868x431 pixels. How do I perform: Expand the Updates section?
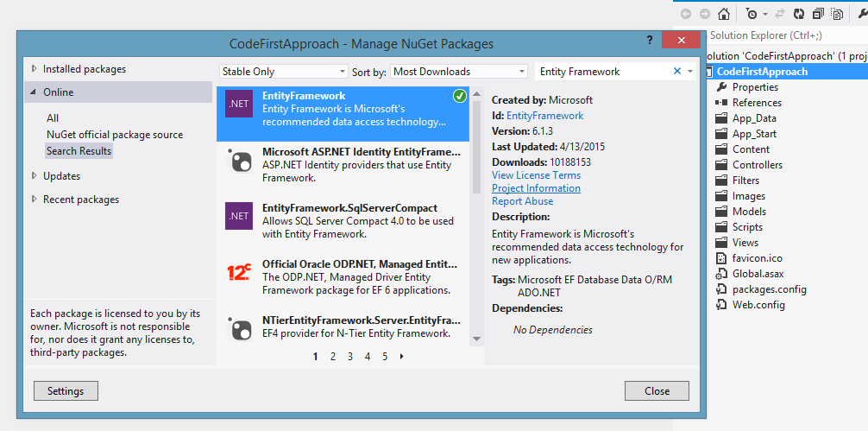pyautogui.click(x=35, y=176)
